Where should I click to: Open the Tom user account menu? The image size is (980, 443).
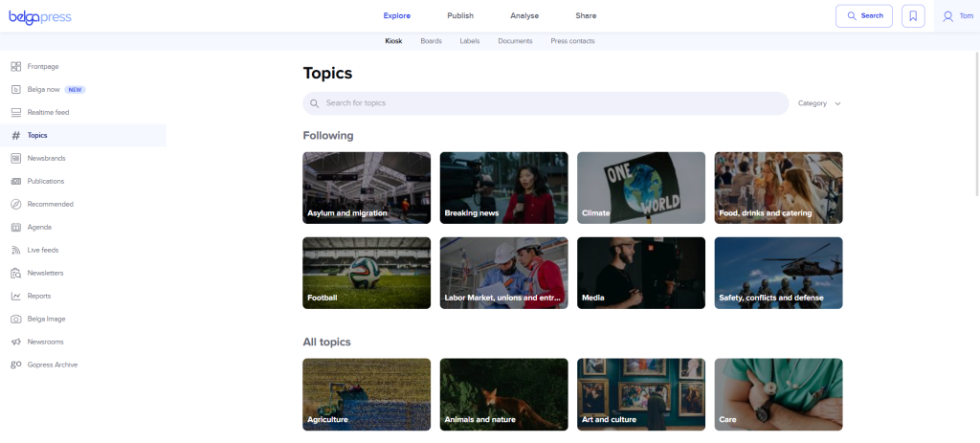coord(957,16)
